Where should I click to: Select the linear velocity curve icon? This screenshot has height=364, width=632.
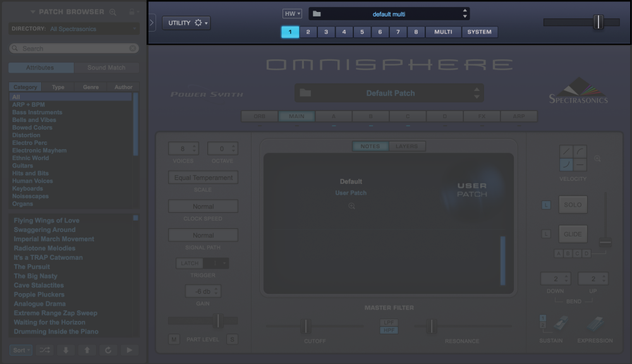[566, 152]
